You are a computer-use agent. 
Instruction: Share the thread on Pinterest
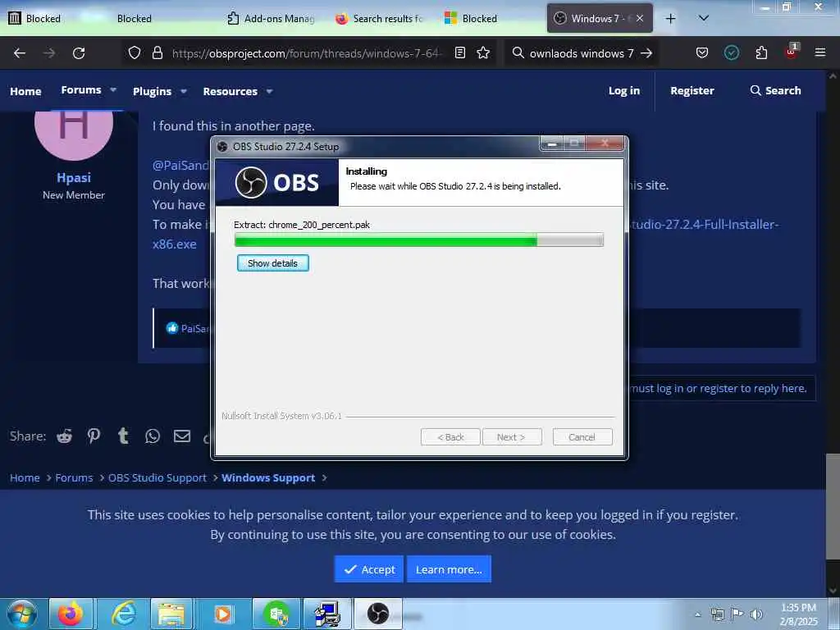tap(94, 436)
